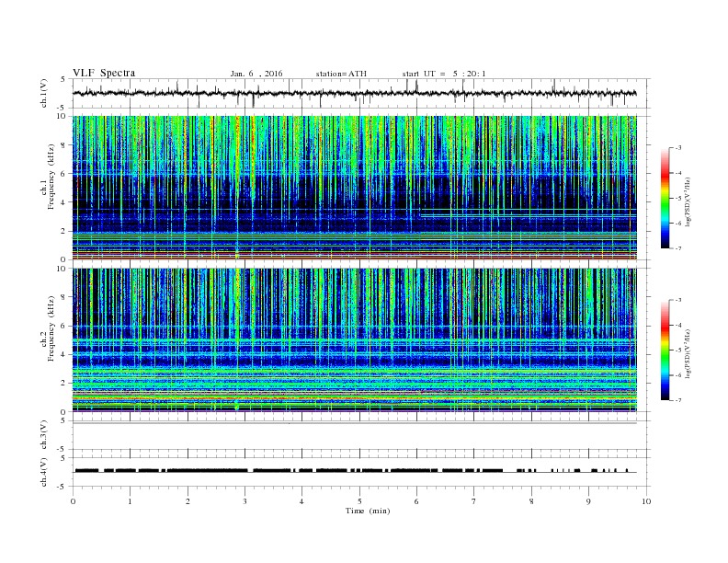Click the flat gray ch.3 trace line
This screenshot has width=728, height=563.
354,423
